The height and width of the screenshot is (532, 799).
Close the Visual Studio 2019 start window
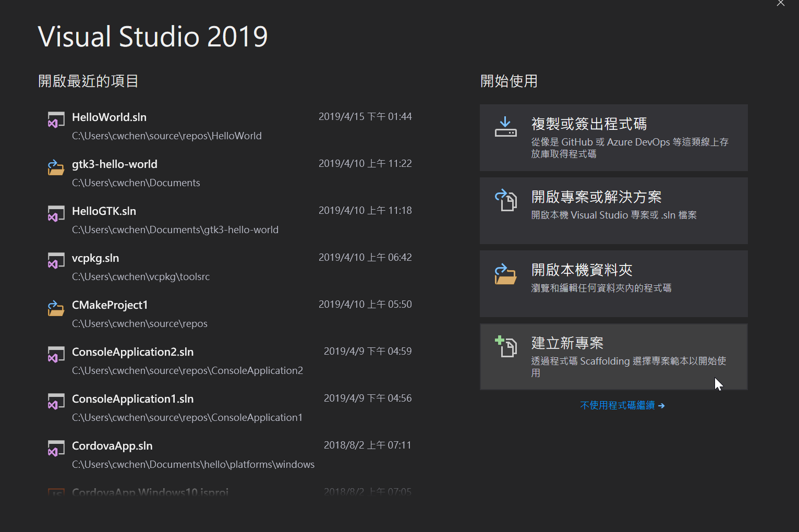[781, 3]
